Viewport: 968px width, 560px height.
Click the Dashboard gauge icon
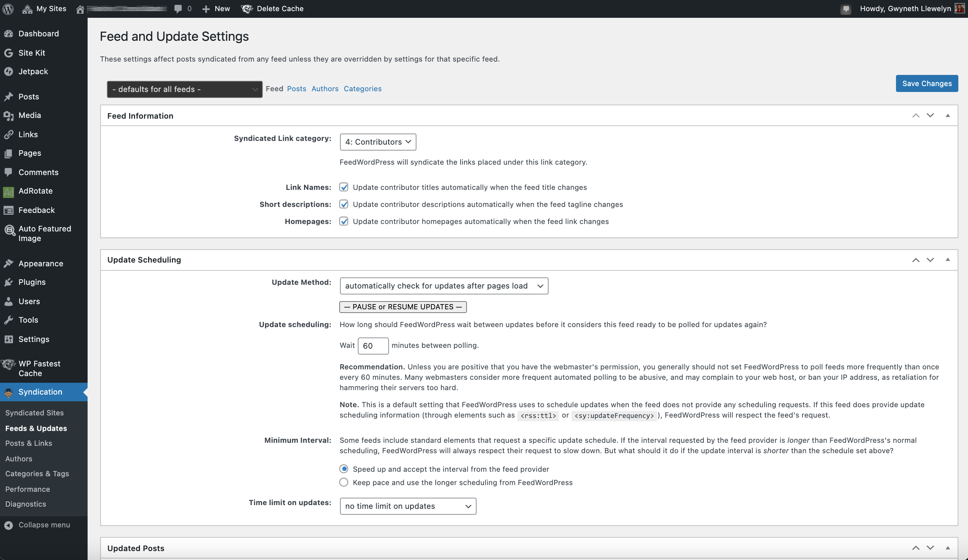coord(9,34)
